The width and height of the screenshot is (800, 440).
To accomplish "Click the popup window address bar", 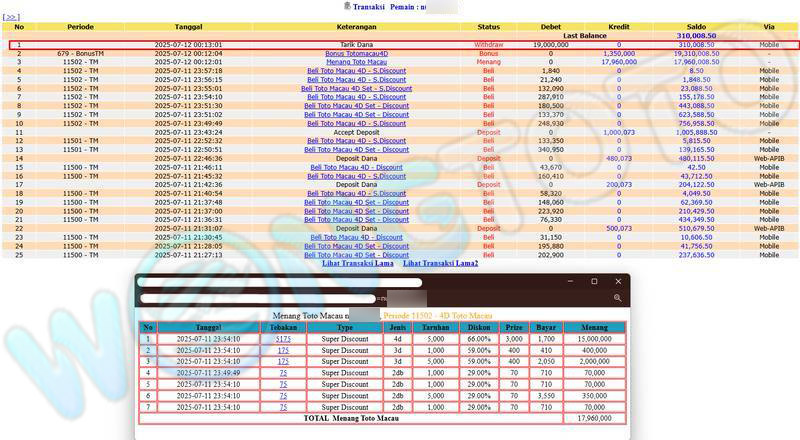I will tap(260, 298).
